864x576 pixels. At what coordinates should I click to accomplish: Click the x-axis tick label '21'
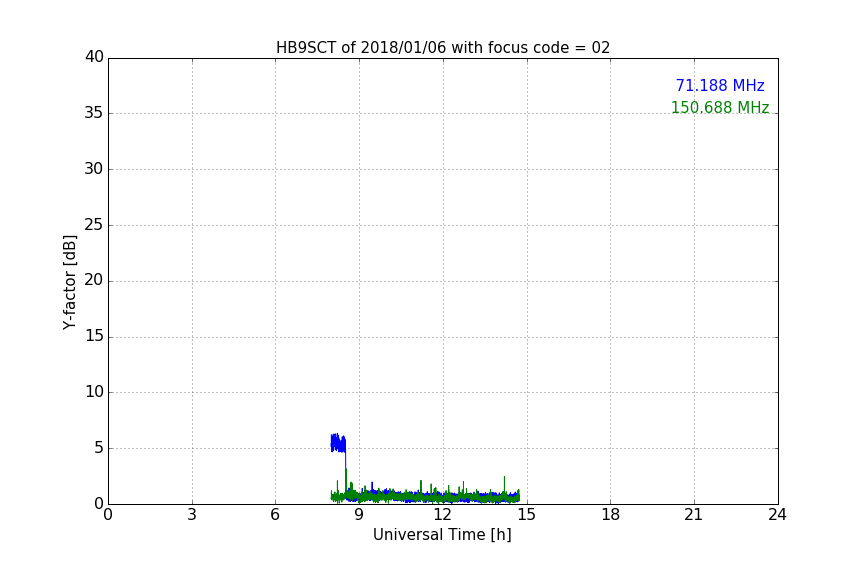694,515
